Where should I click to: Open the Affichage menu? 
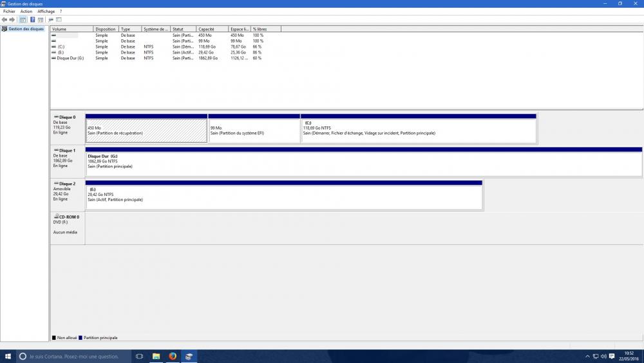click(x=46, y=12)
